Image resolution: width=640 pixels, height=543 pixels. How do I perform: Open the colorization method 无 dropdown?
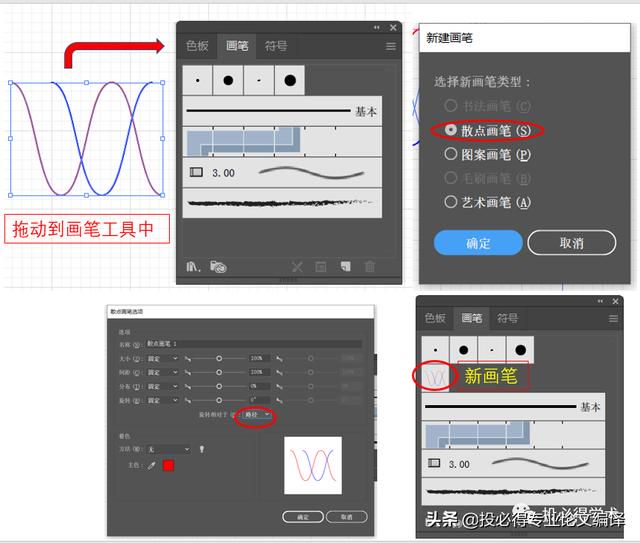pyautogui.click(x=168, y=450)
